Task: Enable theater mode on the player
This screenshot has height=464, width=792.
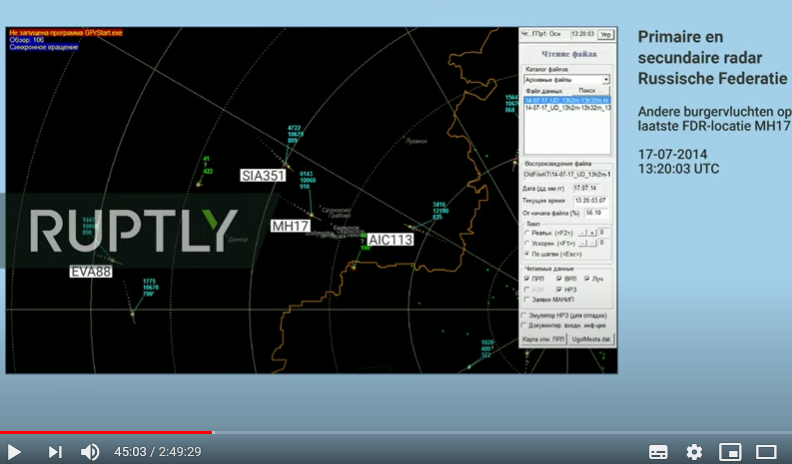Action: 766,452
